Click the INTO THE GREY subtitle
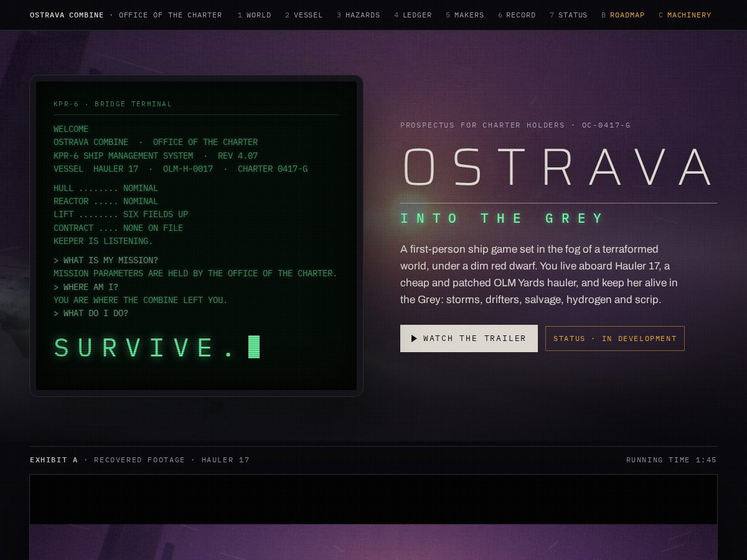Viewport: 747px width, 560px height. point(502,218)
